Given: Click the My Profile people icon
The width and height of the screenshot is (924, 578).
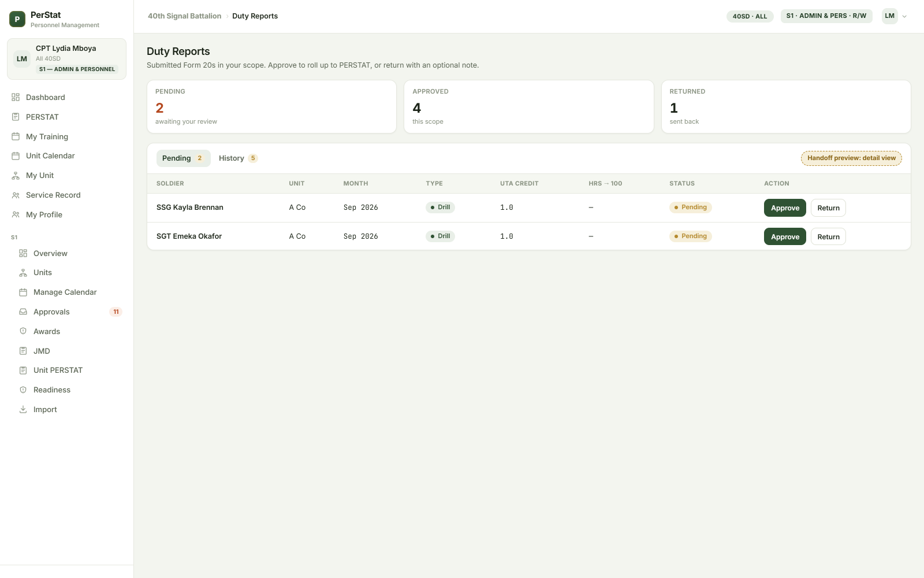Looking at the screenshot, I should [16, 214].
